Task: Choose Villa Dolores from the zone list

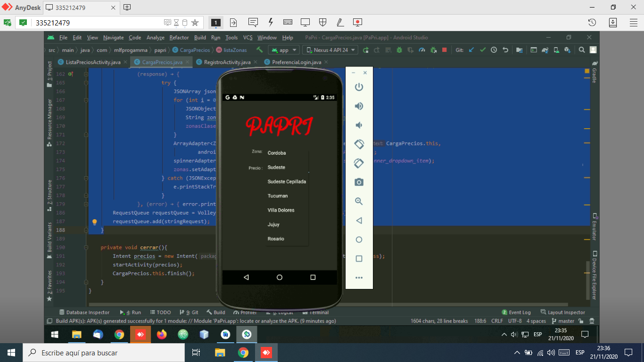Action: coord(287,210)
